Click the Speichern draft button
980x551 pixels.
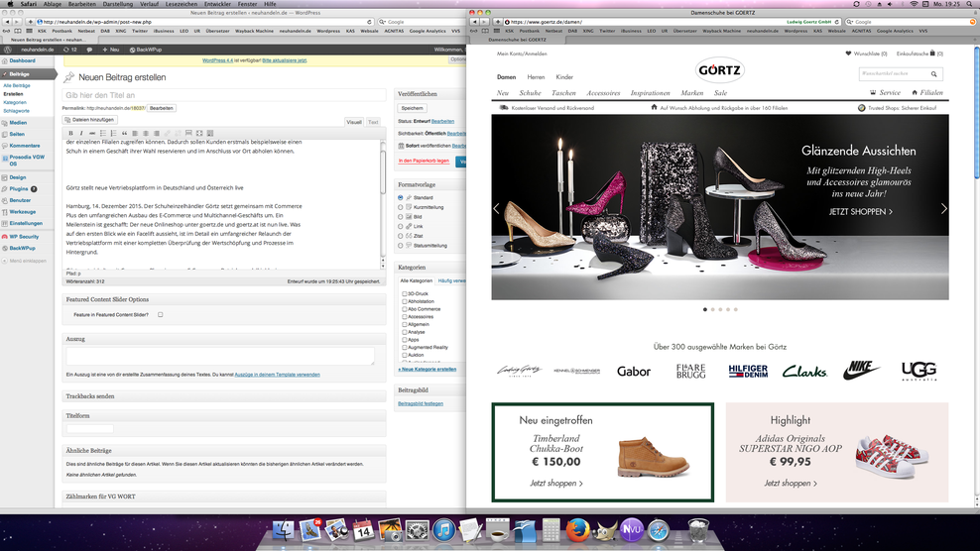412,108
